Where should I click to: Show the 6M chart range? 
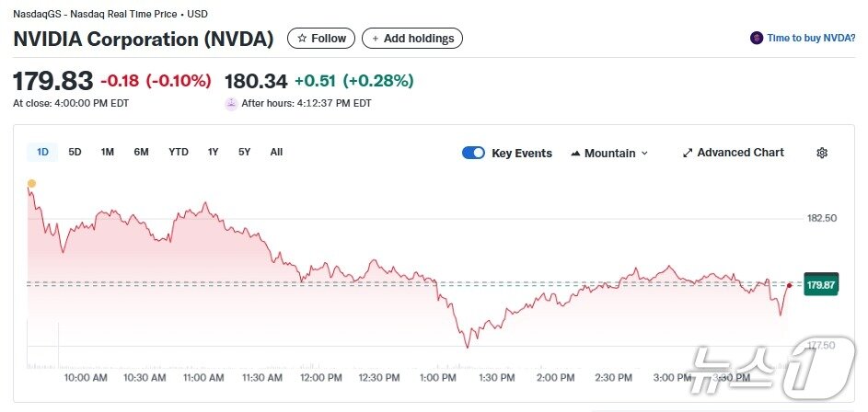coord(141,152)
